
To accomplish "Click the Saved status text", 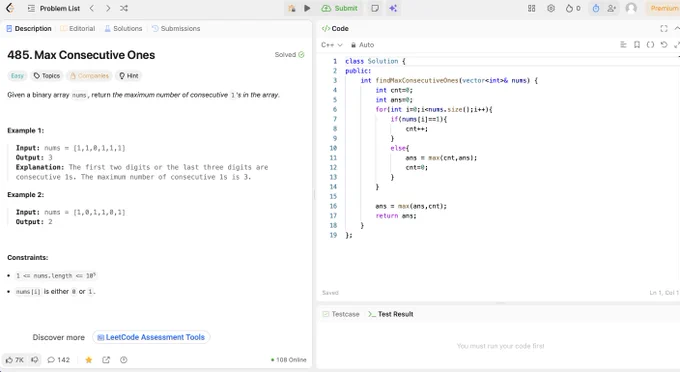I will pos(330,293).
